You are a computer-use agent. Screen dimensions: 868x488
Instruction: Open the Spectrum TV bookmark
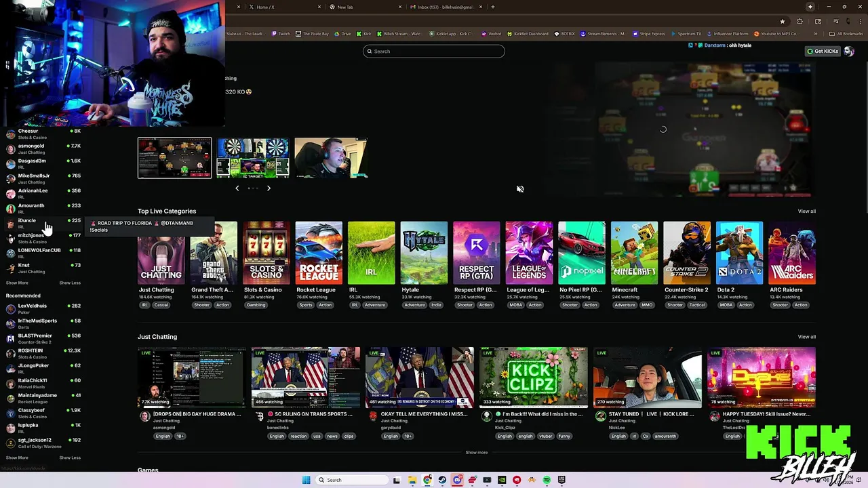point(686,34)
